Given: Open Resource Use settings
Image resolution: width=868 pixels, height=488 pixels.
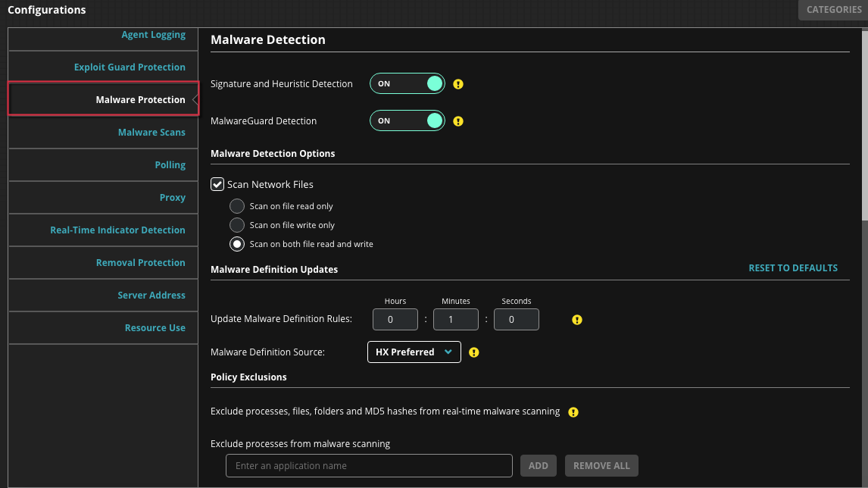Looking at the screenshot, I should point(155,328).
